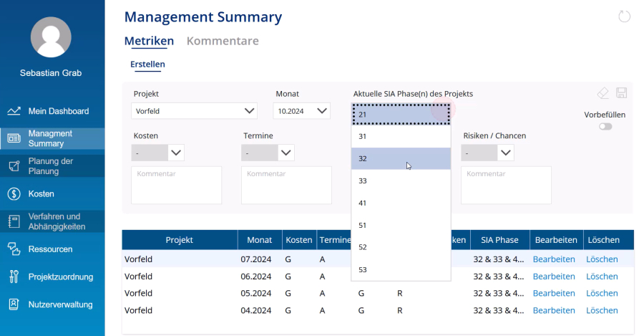Switch to the Kommentare tab
644x336 pixels.
pyautogui.click(x=223, y=41)
